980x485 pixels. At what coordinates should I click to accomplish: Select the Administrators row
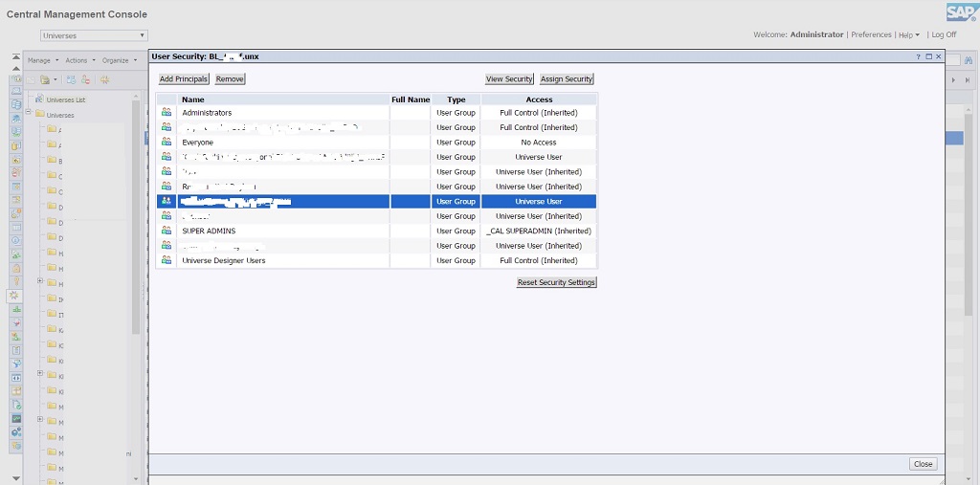click(x=376, y=113)
